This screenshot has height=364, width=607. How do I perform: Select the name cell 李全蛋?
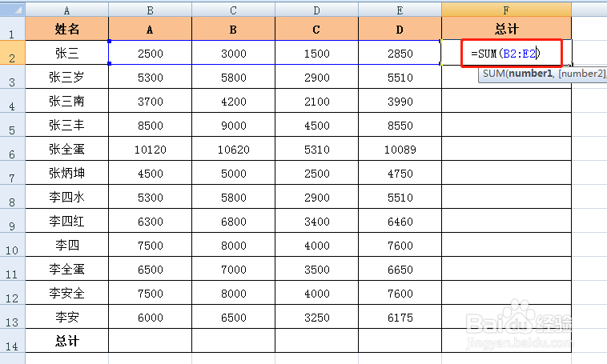(x=67, y=269)
